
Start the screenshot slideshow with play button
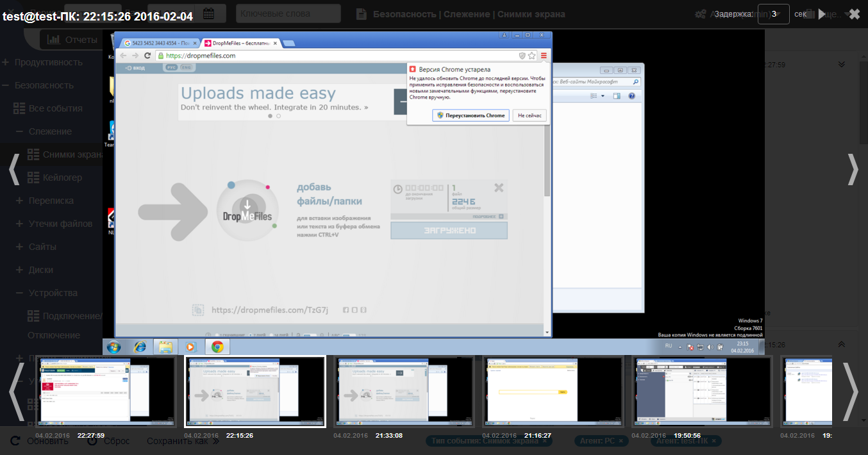pos(822,14)
